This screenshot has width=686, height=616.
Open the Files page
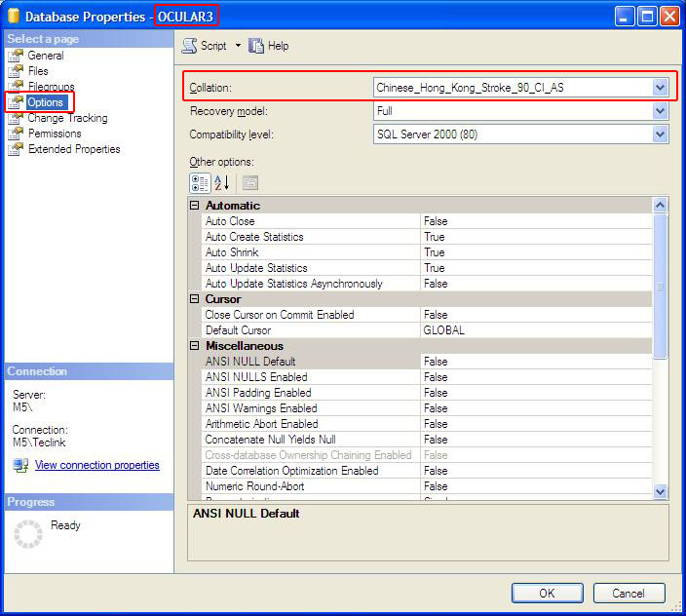(x=38, y=71)
